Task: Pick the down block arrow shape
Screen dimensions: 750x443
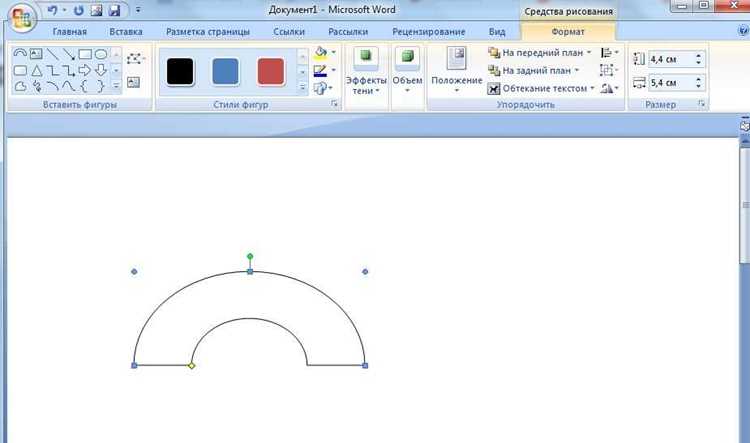Action: point(101,70)
